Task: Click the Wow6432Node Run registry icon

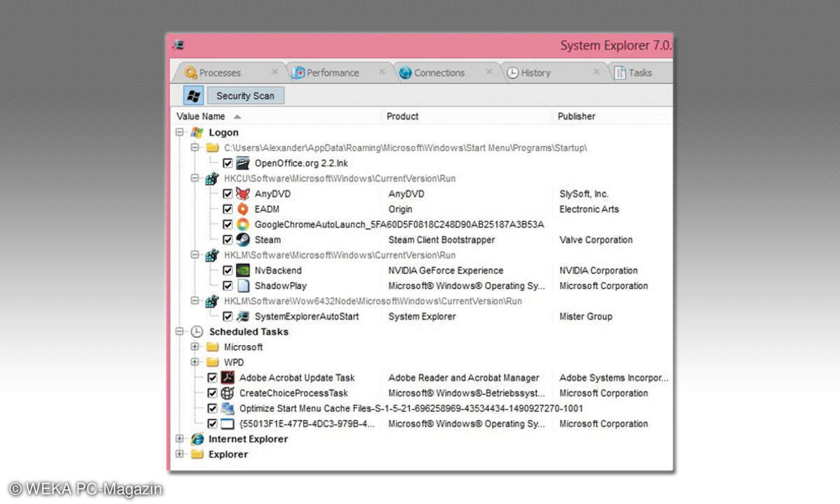Action: (x=212, y=301)
